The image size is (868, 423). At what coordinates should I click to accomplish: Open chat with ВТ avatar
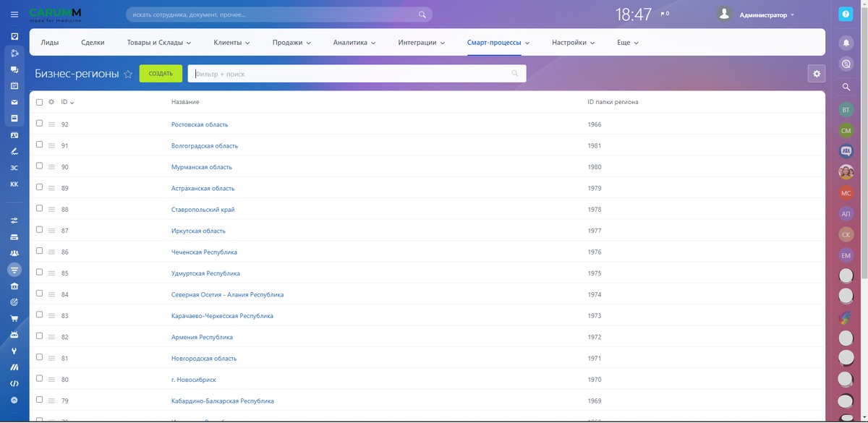pos(846,109)
